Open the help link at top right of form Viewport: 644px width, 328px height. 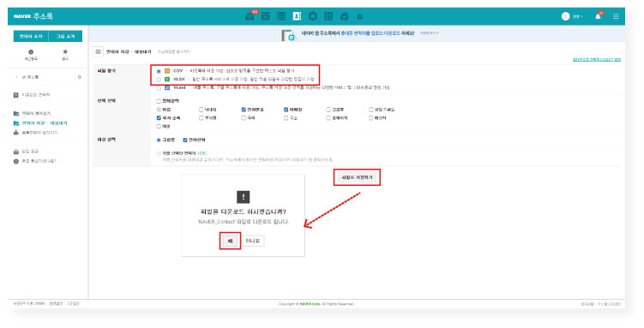(x=597, y=59)
